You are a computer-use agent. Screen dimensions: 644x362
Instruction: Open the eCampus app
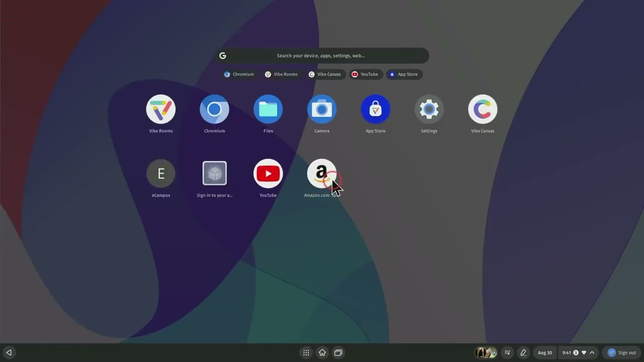pos(160,174)
